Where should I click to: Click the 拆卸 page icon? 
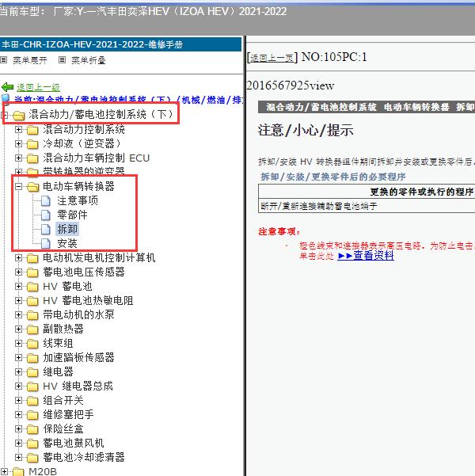[x=46, y=229]
